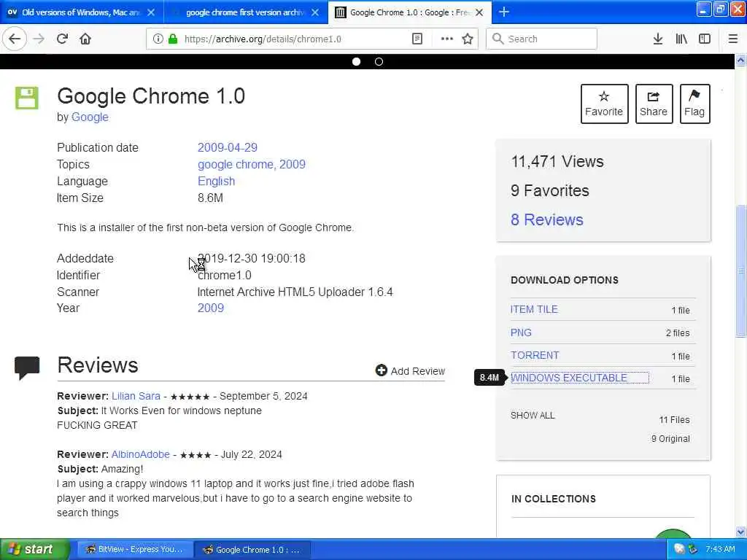Click the '11,471 Views' text
This screenshot has width=747, height=560.
[557, 162]
